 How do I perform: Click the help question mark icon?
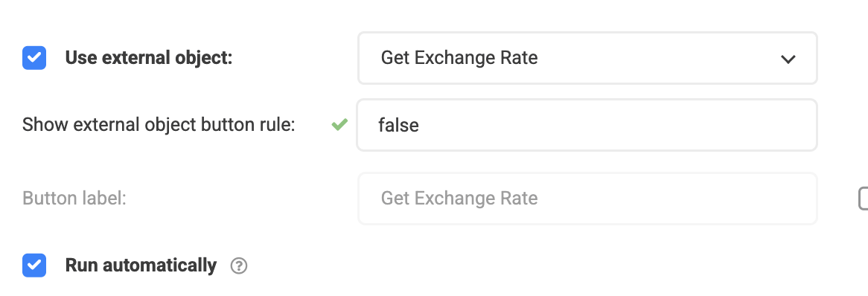click(x=239, y=266)
